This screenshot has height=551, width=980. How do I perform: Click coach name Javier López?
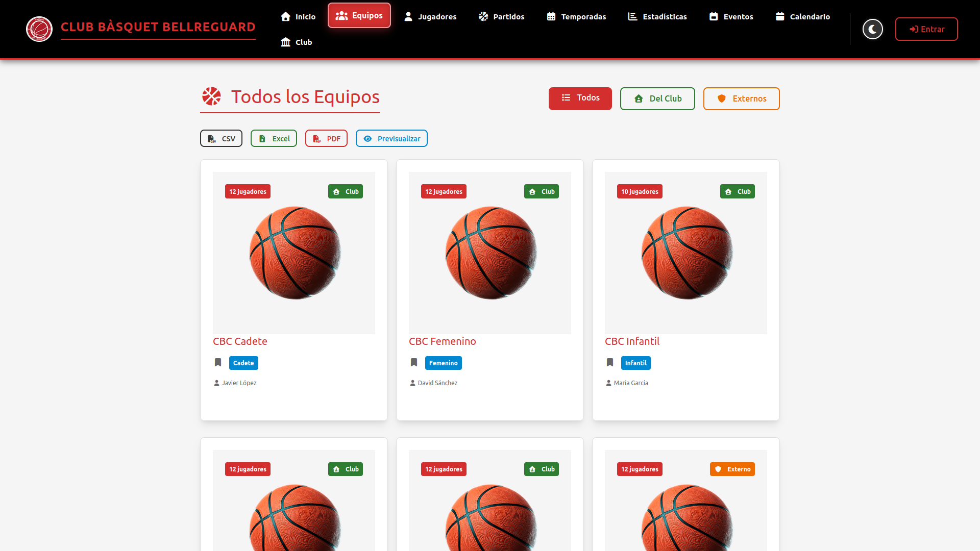tap(239, 383)
